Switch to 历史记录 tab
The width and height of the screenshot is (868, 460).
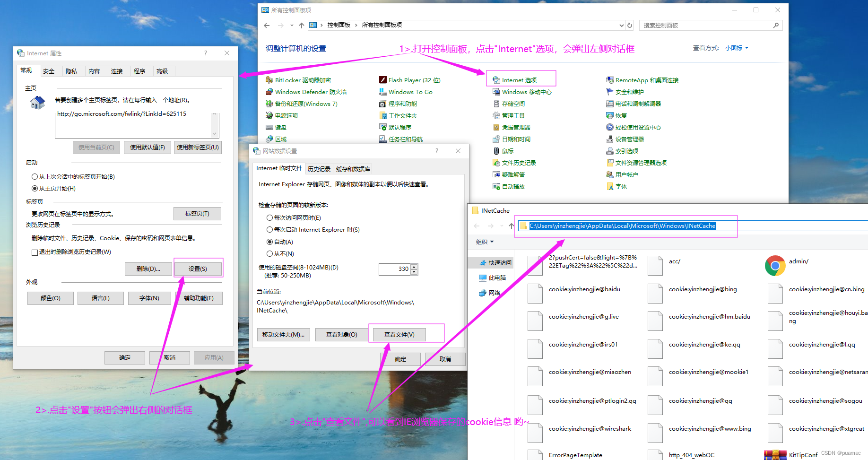pyautogui.click(x=319, y=169)
